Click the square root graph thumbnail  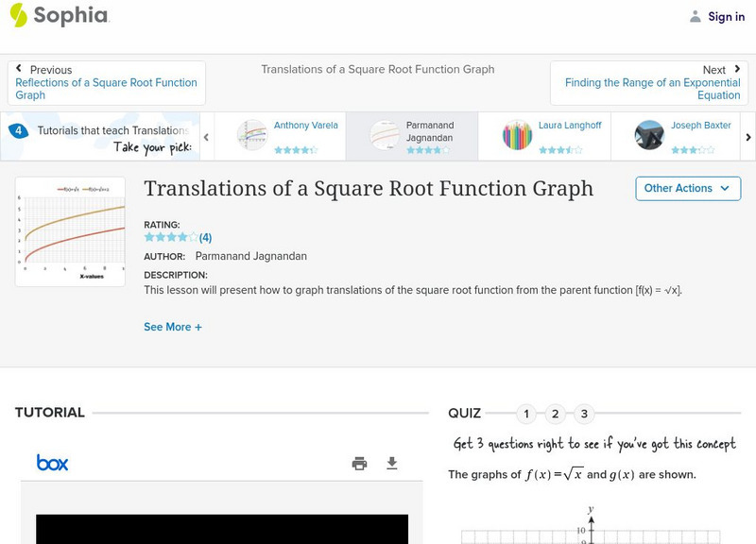click(x=71, y=231)
